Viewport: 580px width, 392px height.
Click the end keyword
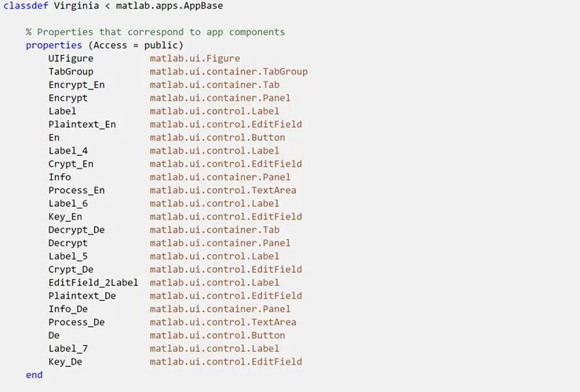coord(34,376)
